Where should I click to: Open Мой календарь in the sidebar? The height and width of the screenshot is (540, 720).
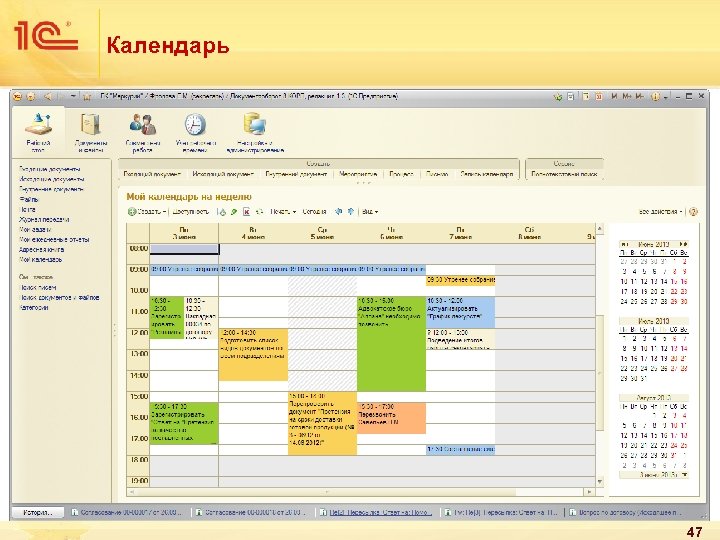tap(40, 260)
